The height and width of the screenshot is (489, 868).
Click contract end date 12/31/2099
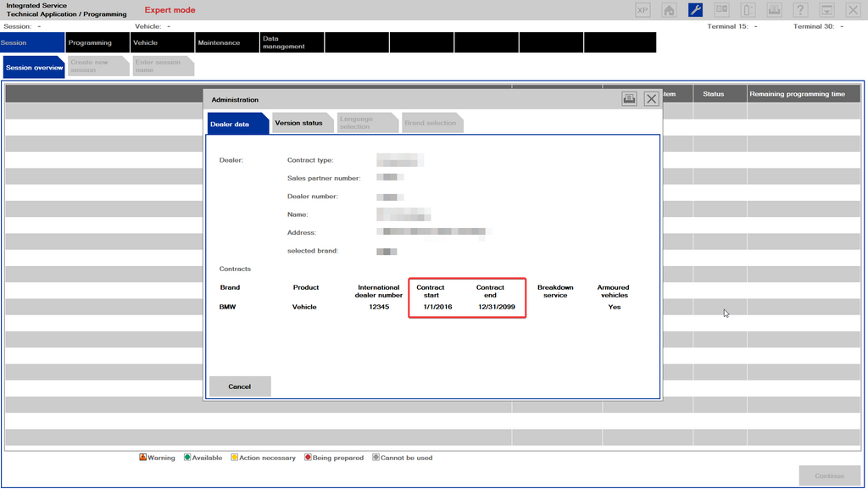pyautogui.click(x=497, y=307)
